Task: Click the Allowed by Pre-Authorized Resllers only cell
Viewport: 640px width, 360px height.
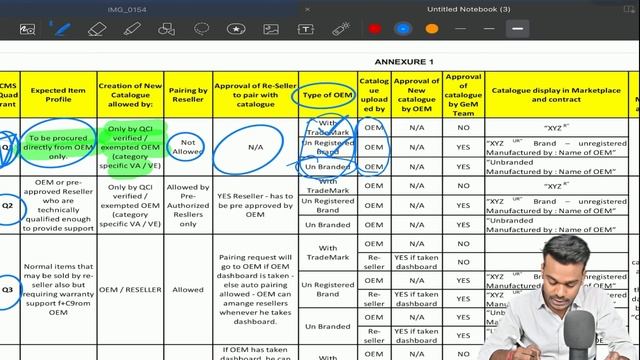Action: coord(188,205)
